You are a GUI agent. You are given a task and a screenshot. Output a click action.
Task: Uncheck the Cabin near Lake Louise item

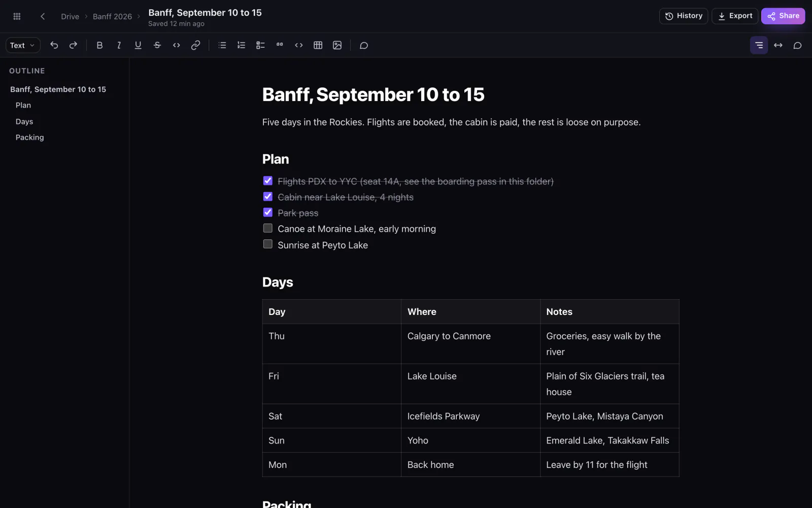268,197
